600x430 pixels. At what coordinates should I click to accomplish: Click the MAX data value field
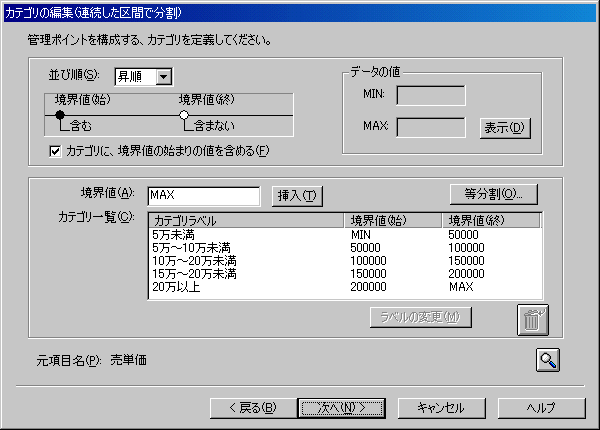[x=431, y=127]
